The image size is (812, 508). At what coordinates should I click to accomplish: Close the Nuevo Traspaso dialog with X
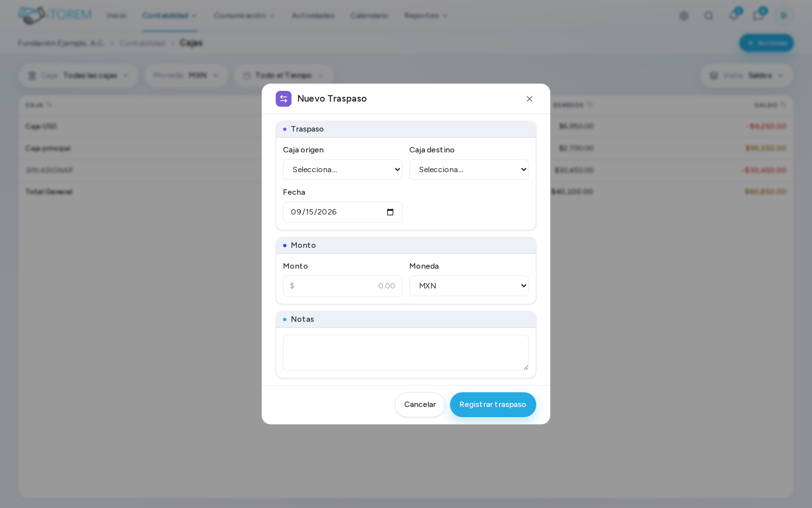click(529, 99)
